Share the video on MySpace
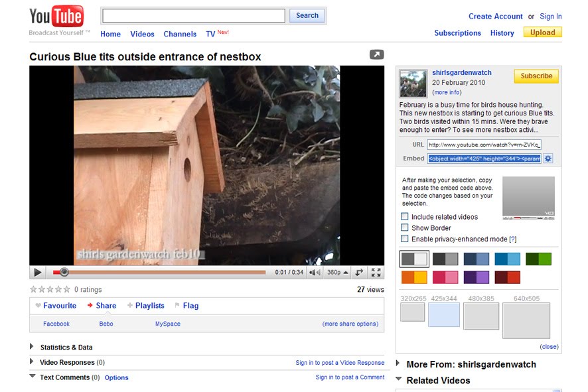 coord(168,324)
